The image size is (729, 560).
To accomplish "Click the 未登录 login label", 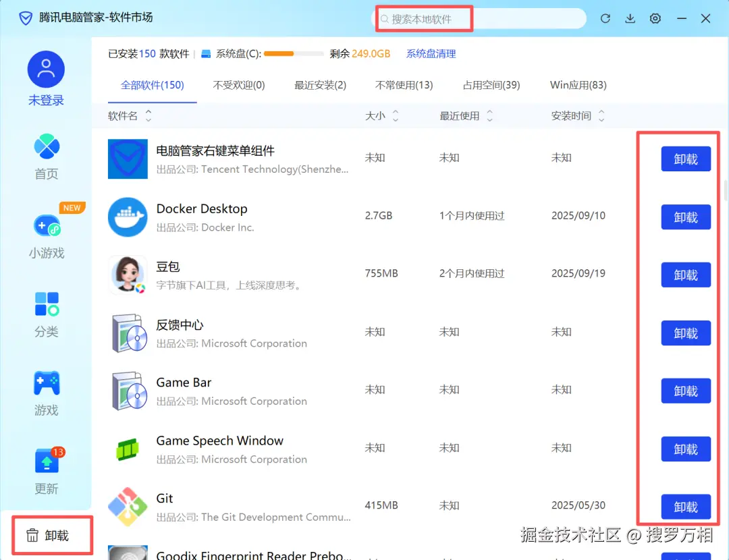I will (x=46, y=101).
